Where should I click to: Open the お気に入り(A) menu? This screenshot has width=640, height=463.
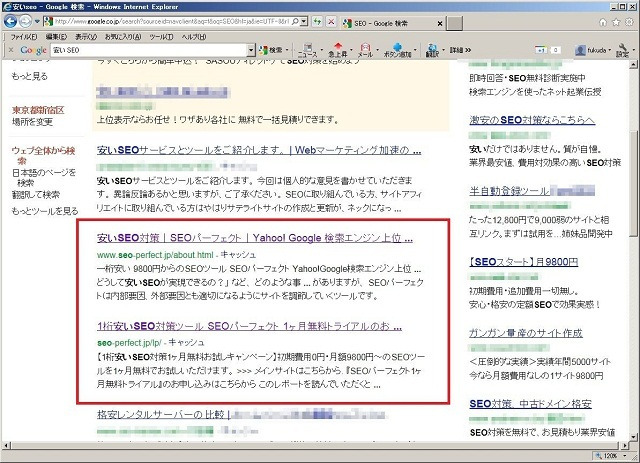(123, 37)
